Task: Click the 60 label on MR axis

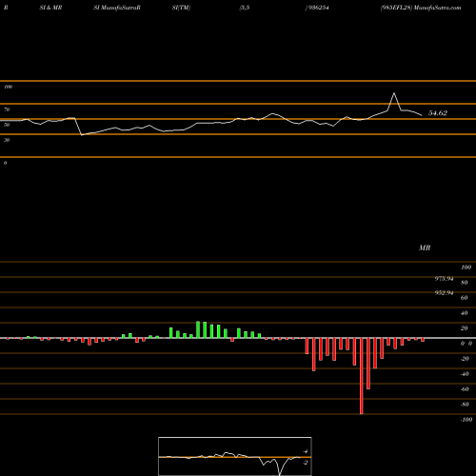Action: [465, 298]
